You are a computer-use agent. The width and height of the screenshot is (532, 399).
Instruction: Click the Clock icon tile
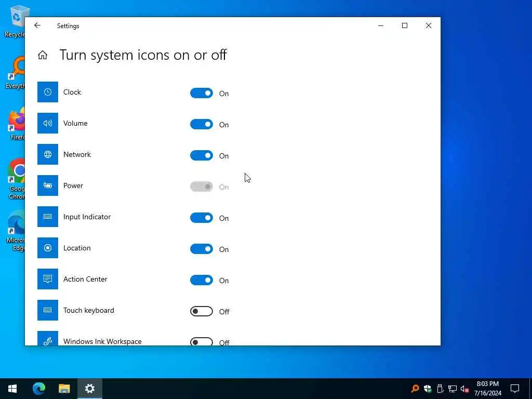[x=47, y=92]
